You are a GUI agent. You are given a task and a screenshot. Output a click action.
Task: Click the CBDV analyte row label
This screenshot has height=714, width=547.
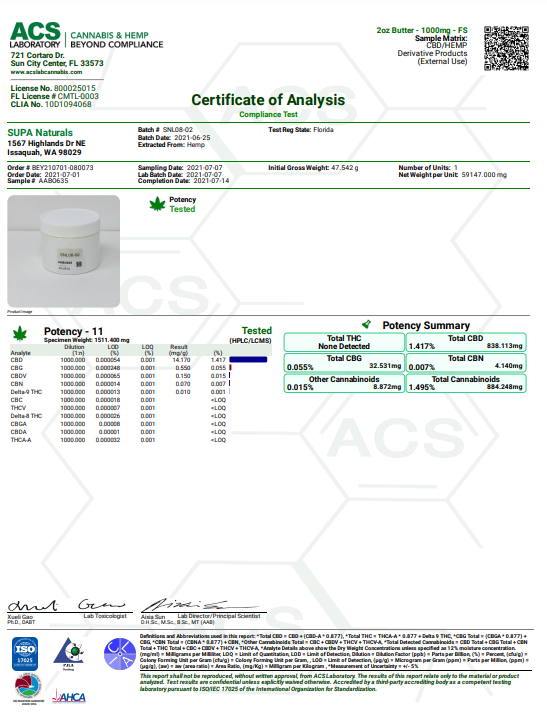pos(19,376)
